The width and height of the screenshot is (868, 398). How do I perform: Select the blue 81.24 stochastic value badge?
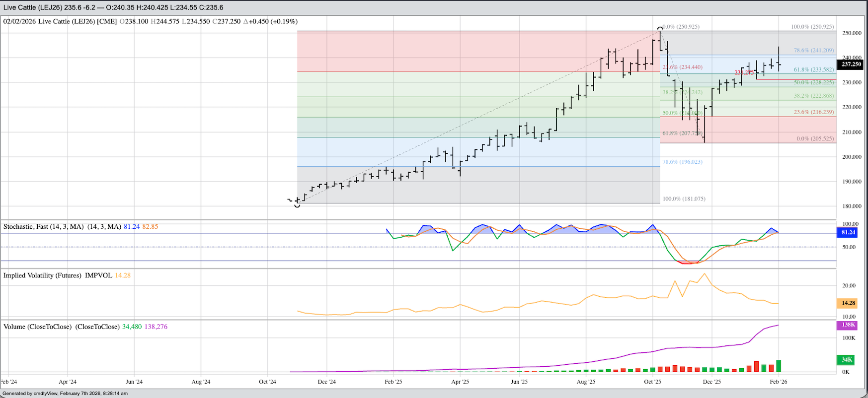coord(848,232)
